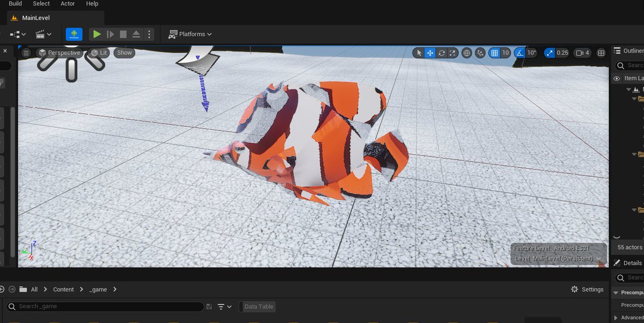Click the save search icon
Image resolution: width=644 pixels, height=323 pixels.
tap(209, 306)
